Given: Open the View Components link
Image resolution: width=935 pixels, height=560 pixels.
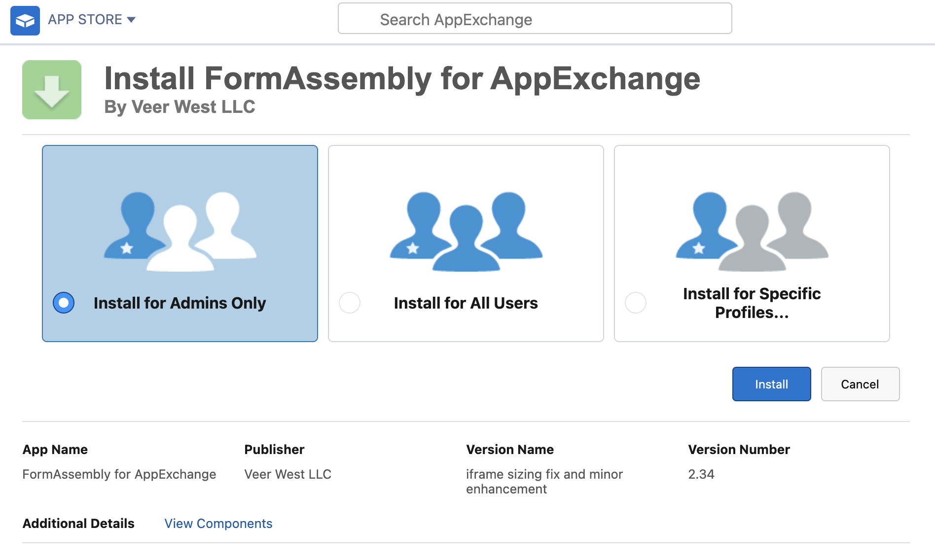Looking at the screenshot, I should 218,524.
